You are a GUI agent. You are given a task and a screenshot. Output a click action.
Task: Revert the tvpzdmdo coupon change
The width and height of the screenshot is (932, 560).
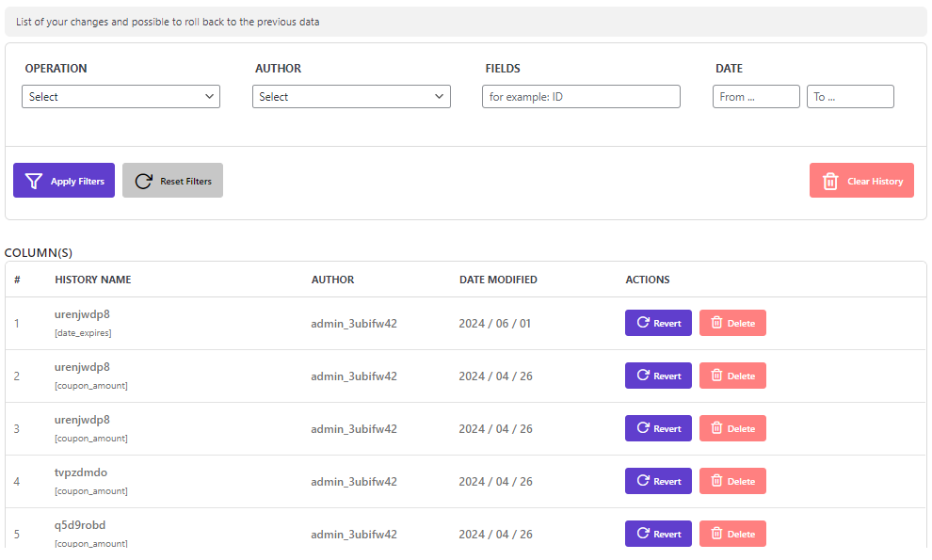coord(658,481)
